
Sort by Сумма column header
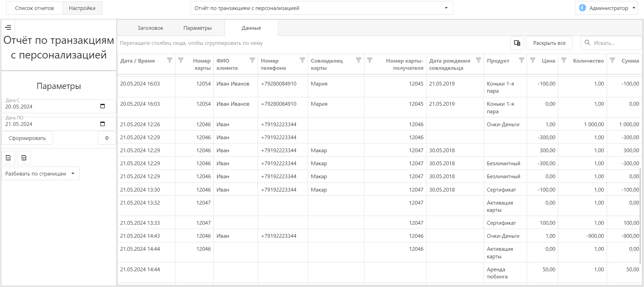pos(630,61)
